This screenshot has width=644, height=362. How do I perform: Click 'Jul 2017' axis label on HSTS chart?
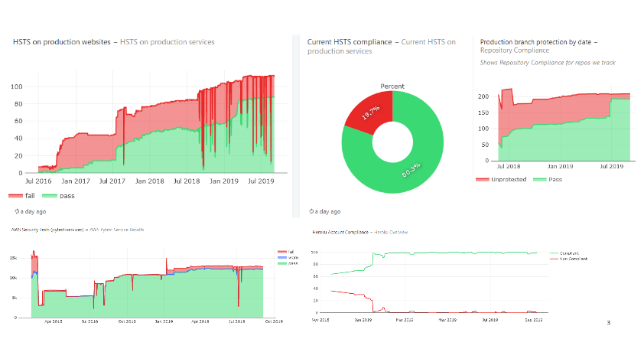point(112,181)
